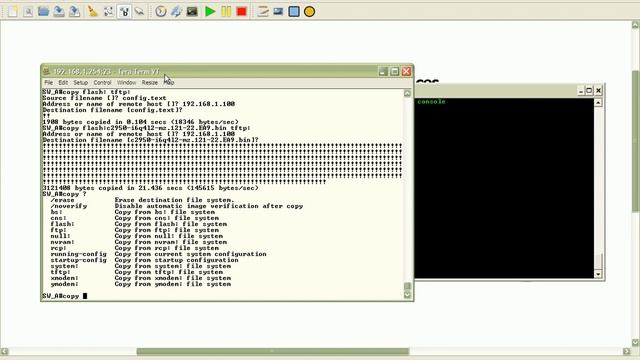This screenshot has height=360, width=640.
Task: Click the 'nvram:' keyword in terminal list
Action: click(x=62, y=242)
